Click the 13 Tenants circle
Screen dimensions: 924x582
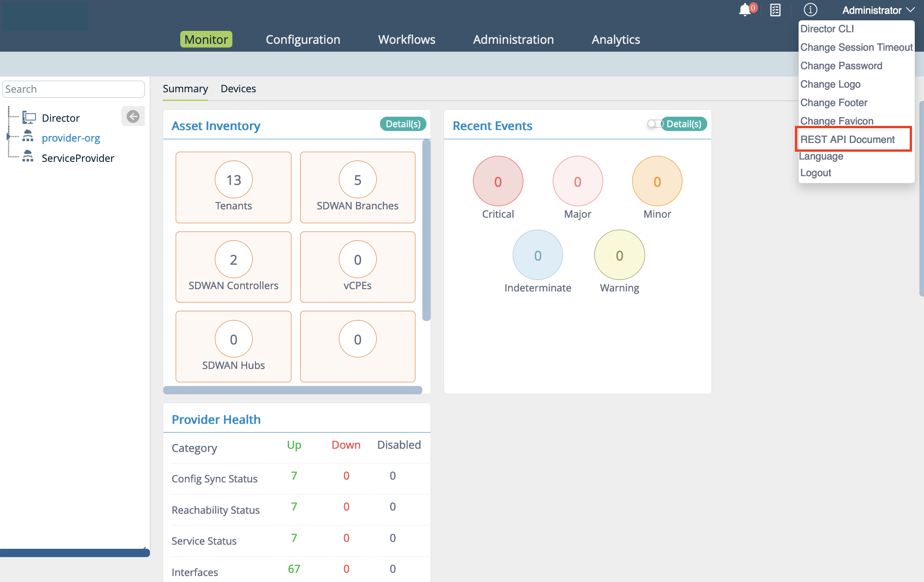click(233, 179)
